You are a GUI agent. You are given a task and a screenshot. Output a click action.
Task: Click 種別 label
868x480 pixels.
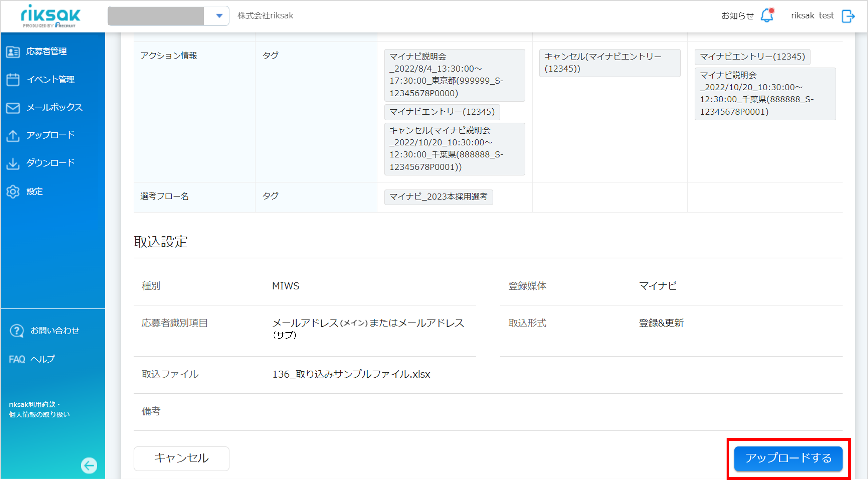151,286
